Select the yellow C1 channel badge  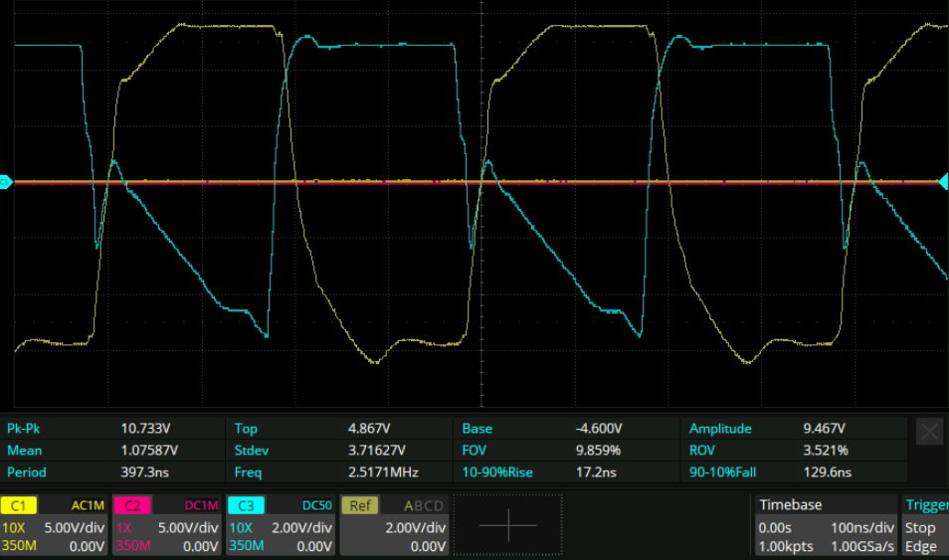tap(20, 505)
